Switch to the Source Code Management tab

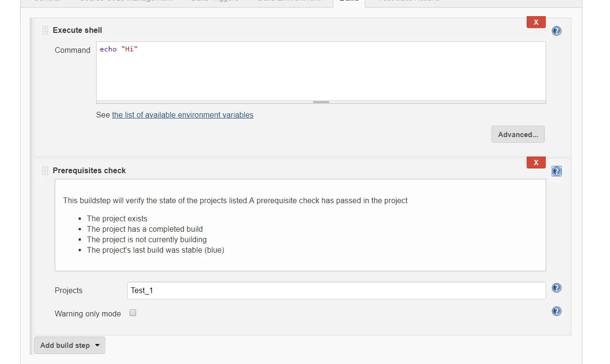(126, 1)
